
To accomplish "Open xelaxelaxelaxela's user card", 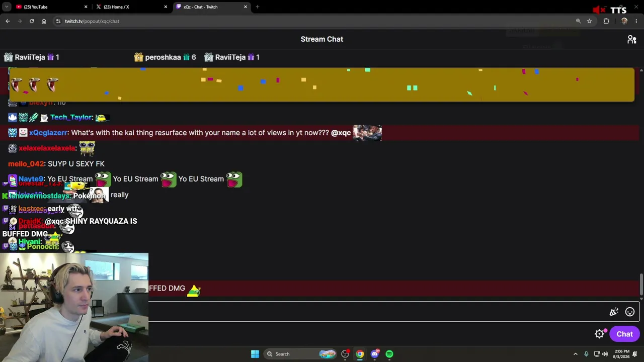I will click(x=47, y=148).
